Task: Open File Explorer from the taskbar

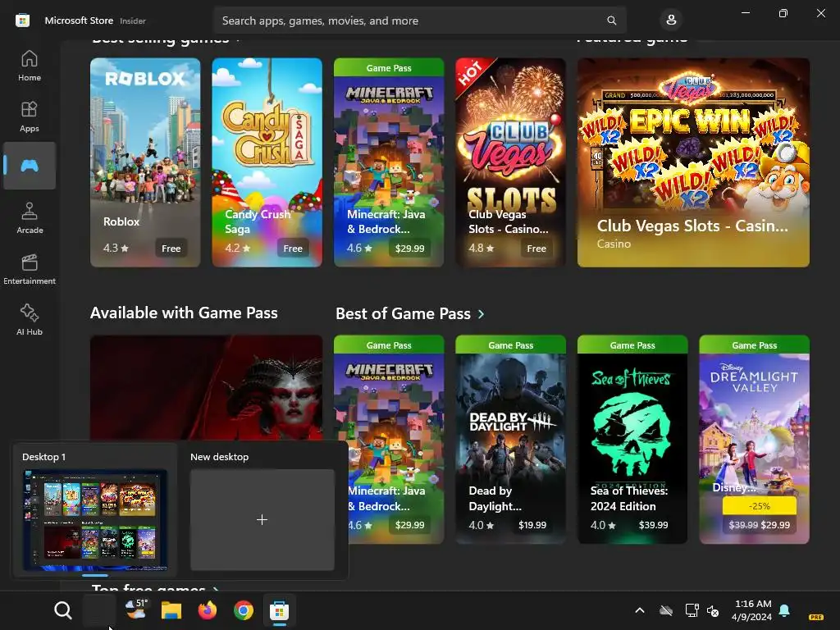Action: pos(171,610)
